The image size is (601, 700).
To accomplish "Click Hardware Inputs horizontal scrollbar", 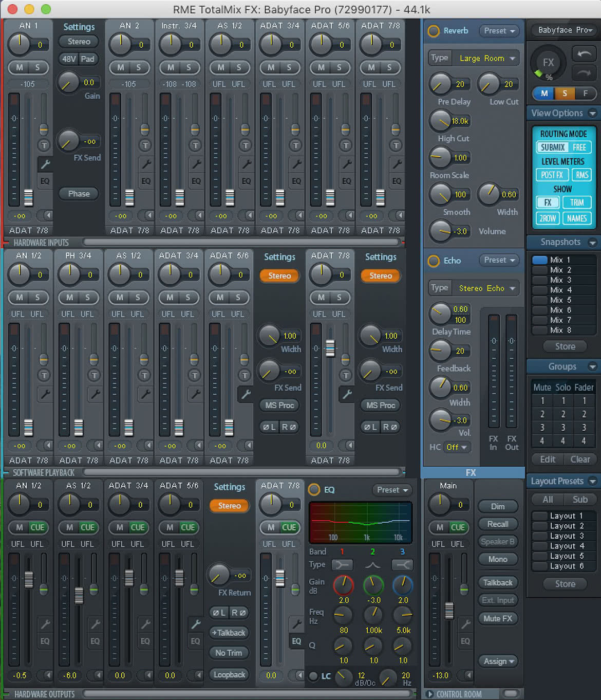I will pos(241,242).
